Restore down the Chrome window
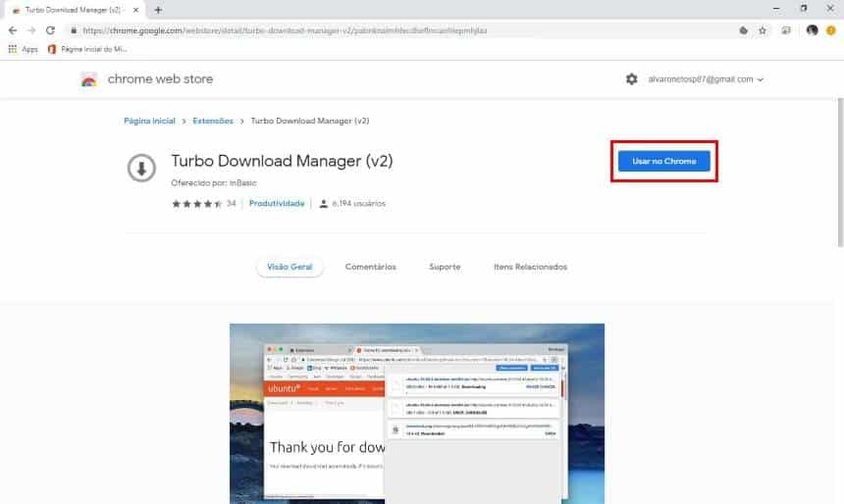This screenshot has height=504, width=844. coord(803,9)
